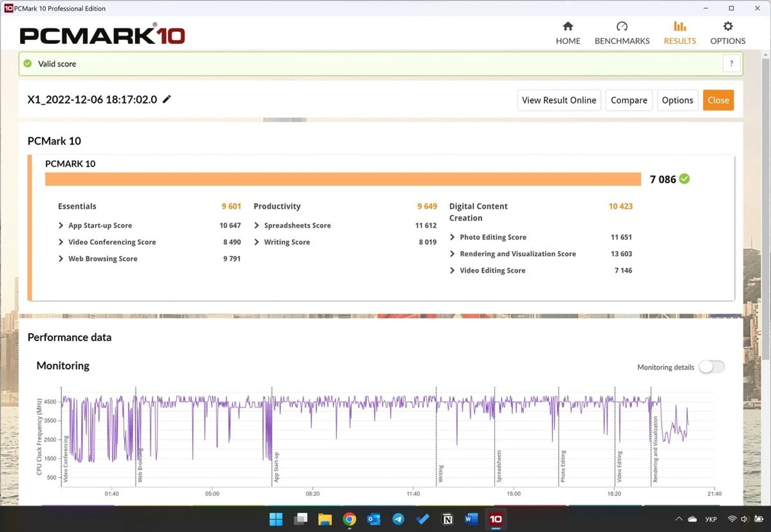Expand Spreadsheets Score details
Image resolution: width=771 pixels, height=532 pixels.
tap(257, 225)
